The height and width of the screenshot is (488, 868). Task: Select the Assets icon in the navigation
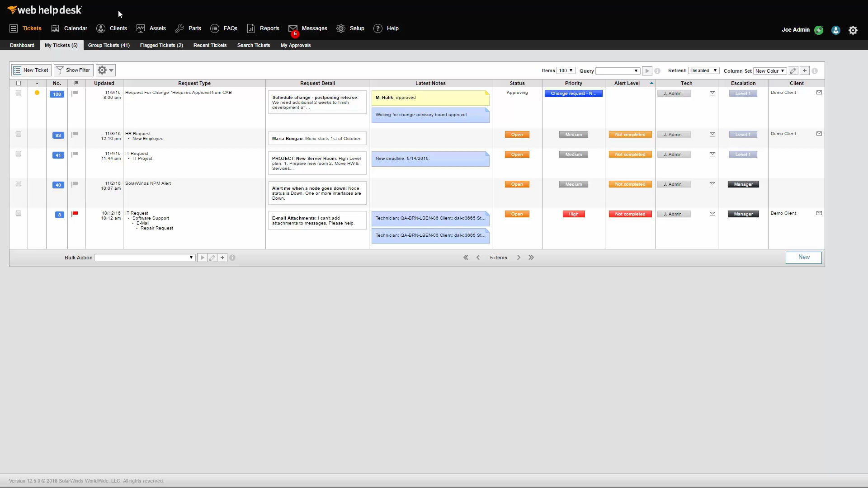pos(141,28)
